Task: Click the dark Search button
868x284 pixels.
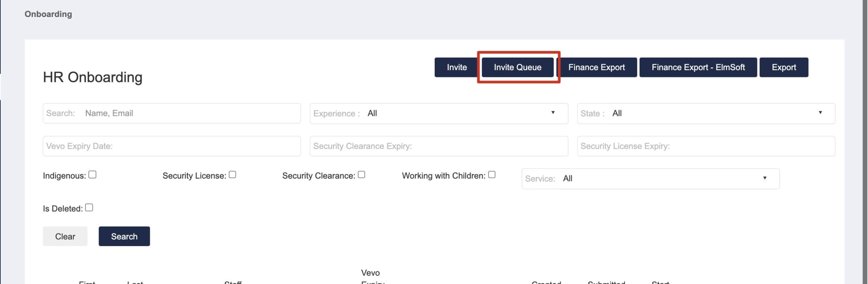Action: pos(124,236)
